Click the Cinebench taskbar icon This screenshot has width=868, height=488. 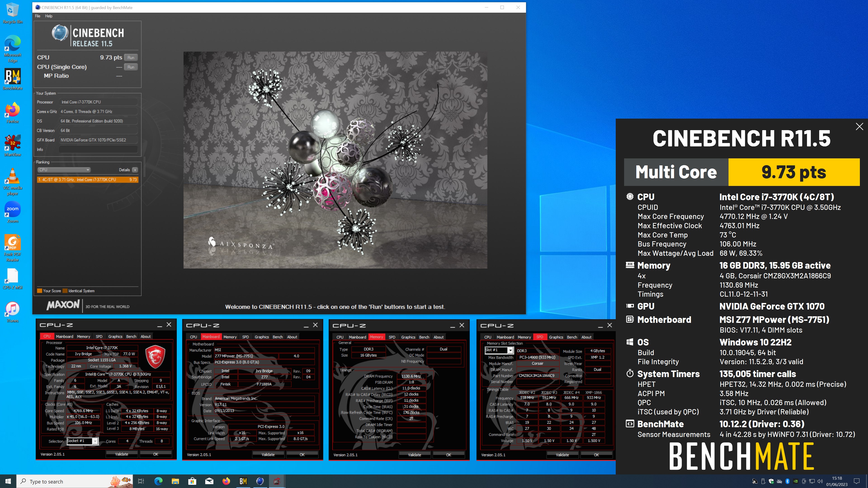[260, 481]
